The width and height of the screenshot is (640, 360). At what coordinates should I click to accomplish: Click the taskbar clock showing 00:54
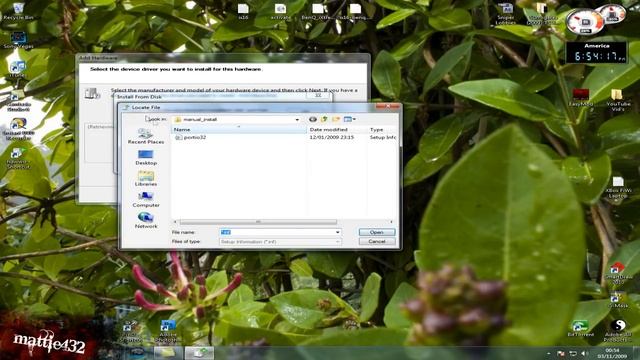613,353
